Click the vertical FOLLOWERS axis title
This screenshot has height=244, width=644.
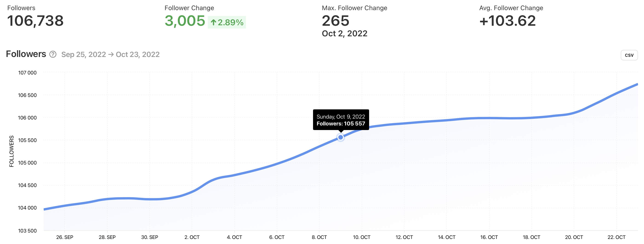[x=11, y=151]
